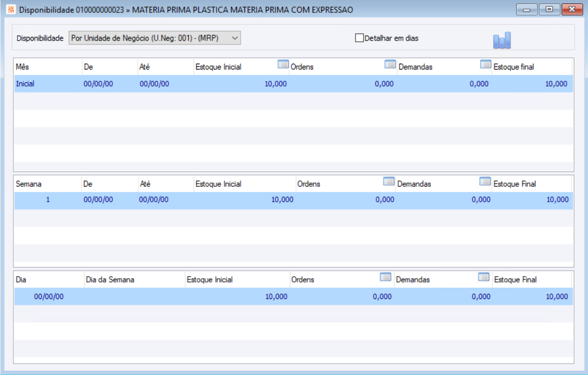
Task: Click the Semana column header
Action: 28,184
